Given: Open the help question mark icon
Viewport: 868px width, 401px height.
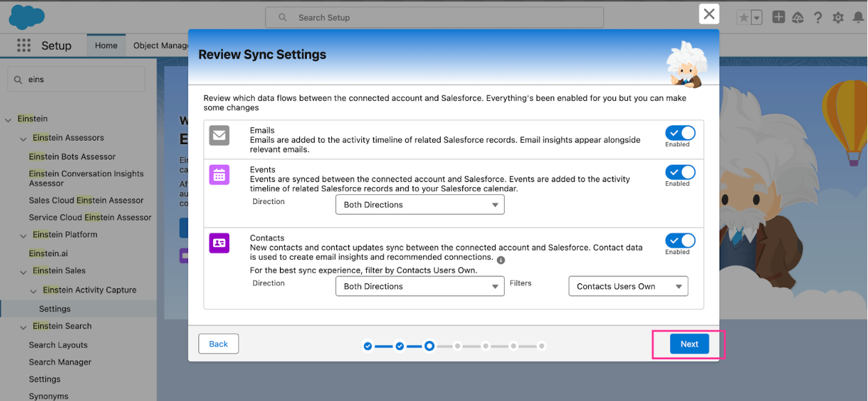Looking at the screenshot, I should click(x=819, y=17).
